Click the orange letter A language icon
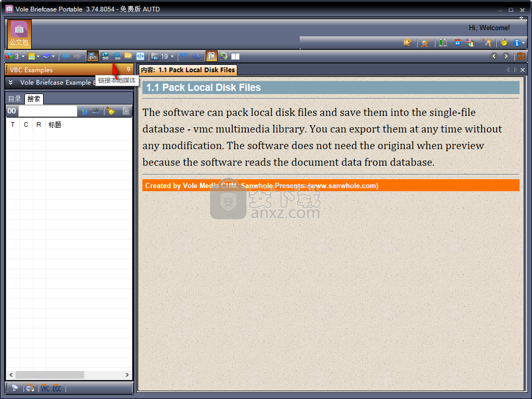Image resolution: width=532 pixels, height=399 pixels. 425,43
